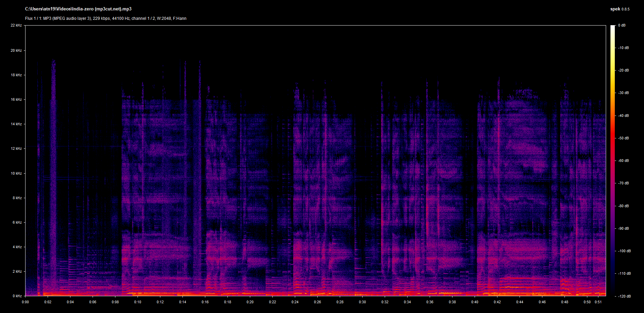Screen dimensions: 644x313
Task: Click the file path title India-zero mp3
Action: pos(78,9)
